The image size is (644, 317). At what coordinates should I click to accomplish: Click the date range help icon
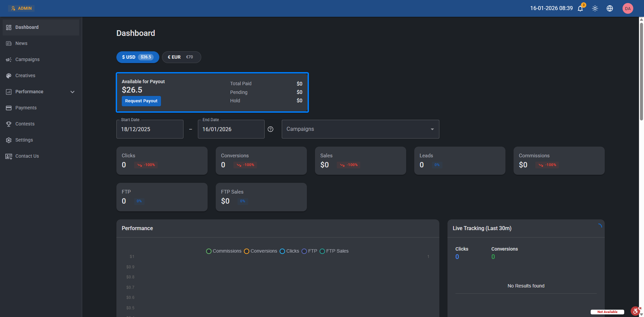(270, 129)
